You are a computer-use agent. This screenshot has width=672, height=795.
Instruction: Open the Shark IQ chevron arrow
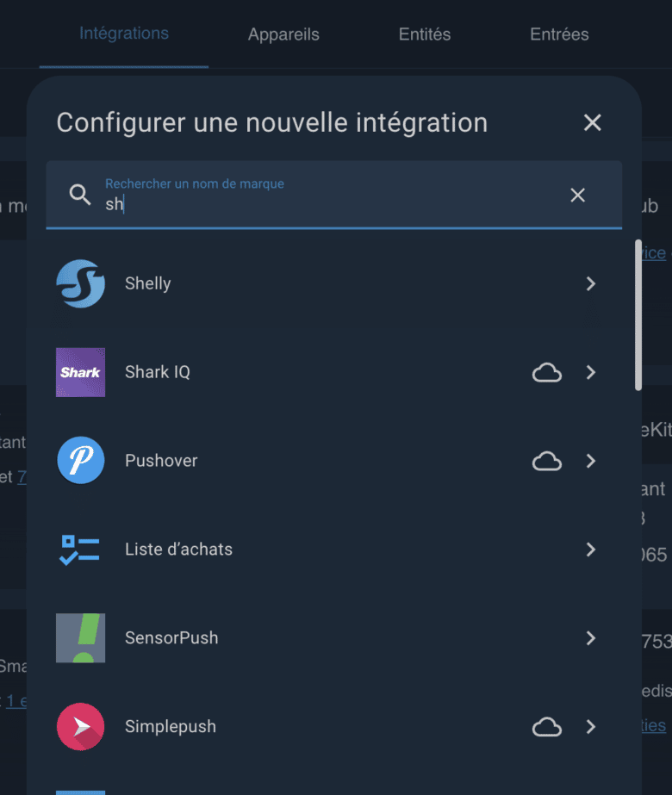592,372
